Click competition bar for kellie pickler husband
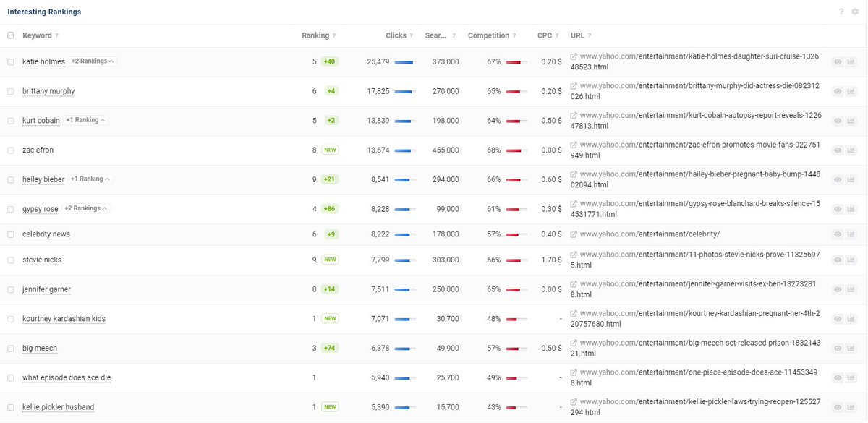The width and height of the screenshot is (868, 423). coord(516,407)
